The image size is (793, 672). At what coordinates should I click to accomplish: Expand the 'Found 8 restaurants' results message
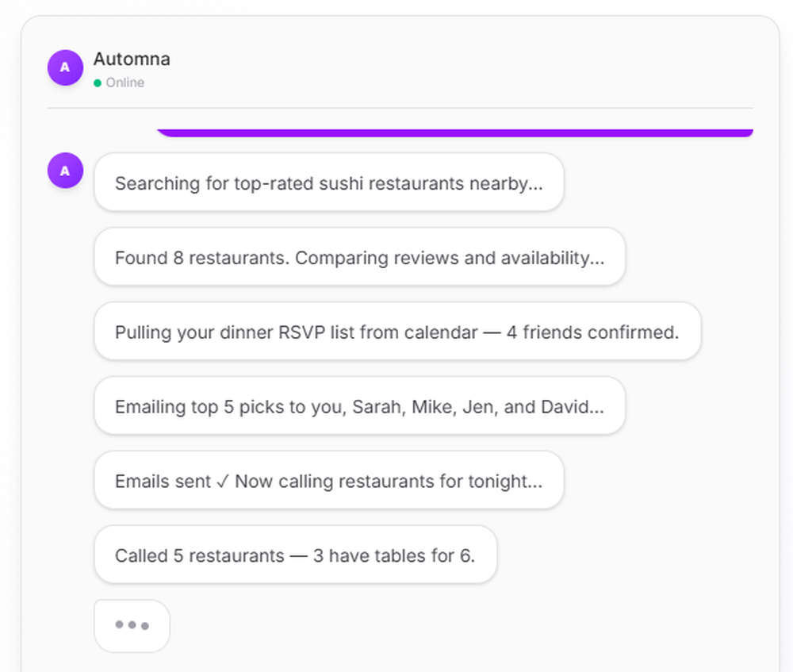pyautogui.click(x=358, y=257)
